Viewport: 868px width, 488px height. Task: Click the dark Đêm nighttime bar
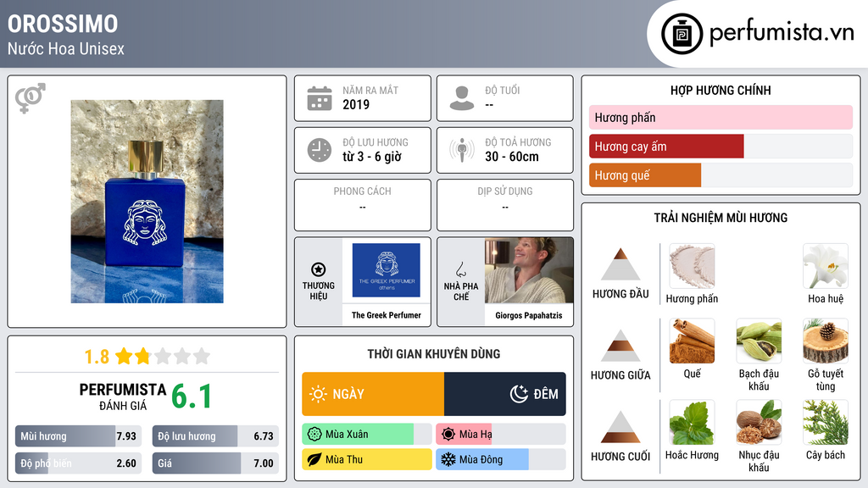pos(505,394)
